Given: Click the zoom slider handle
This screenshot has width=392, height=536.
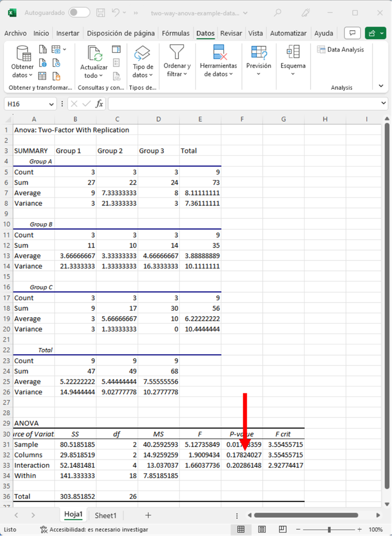Looking at the screenshot, I should (x=329, y=529).
